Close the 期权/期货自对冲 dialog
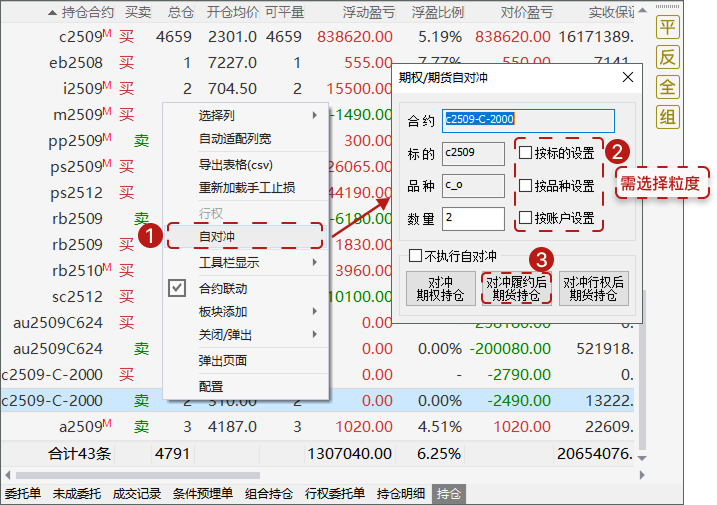The image size is (717, 505). click(627, 77)
